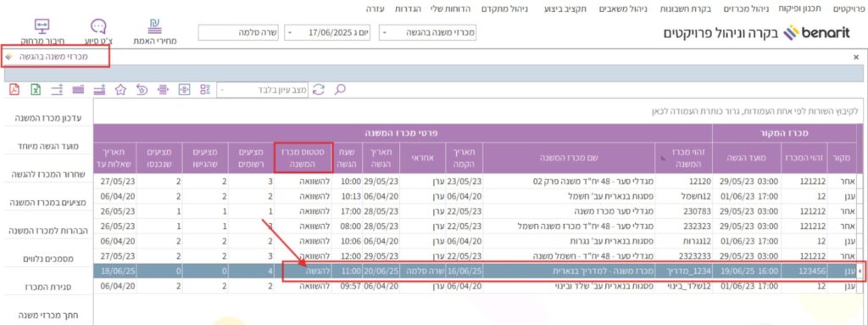868x325 pixels.
Task: Select row מגדלי סער מכרז משנה
Action: (475, 210)
